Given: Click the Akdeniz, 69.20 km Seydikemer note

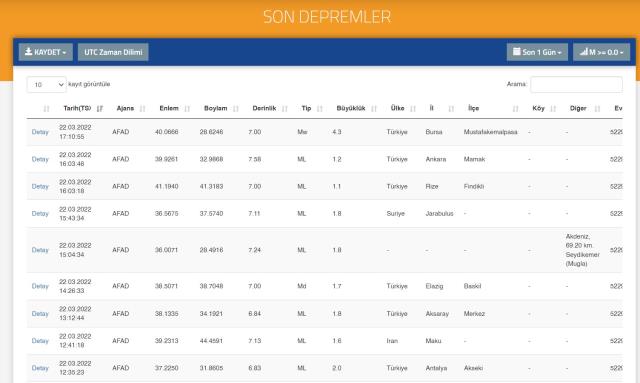Looking at the screenshot, I should [x=582, y=250].
